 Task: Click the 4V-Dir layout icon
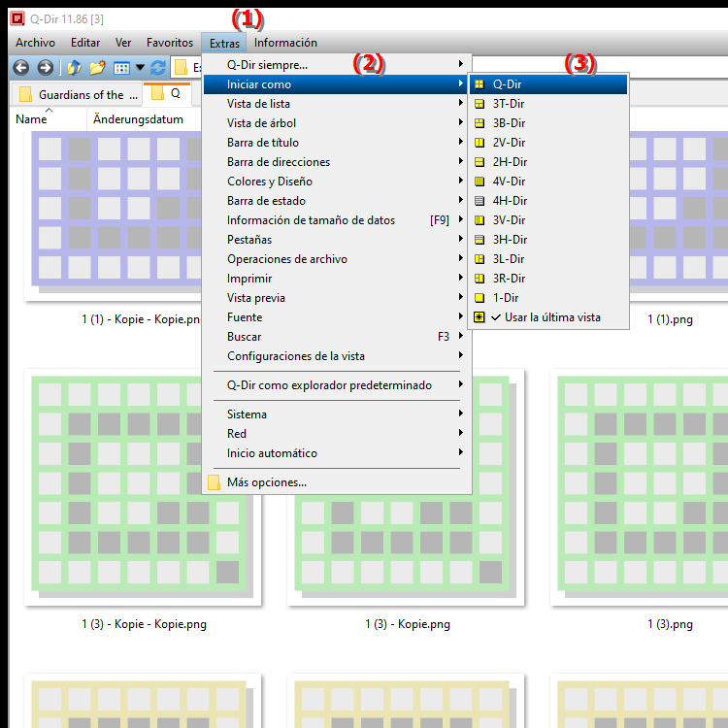point(480,182)
